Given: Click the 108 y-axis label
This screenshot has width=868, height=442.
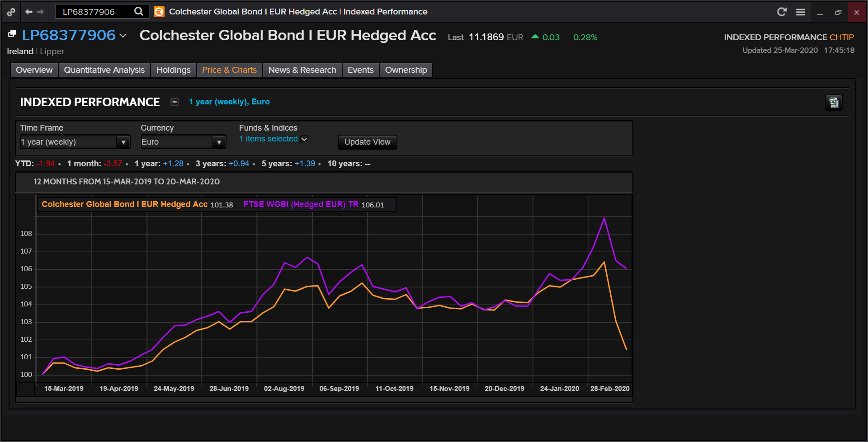Looking at the screenshot, I should 26,234.
